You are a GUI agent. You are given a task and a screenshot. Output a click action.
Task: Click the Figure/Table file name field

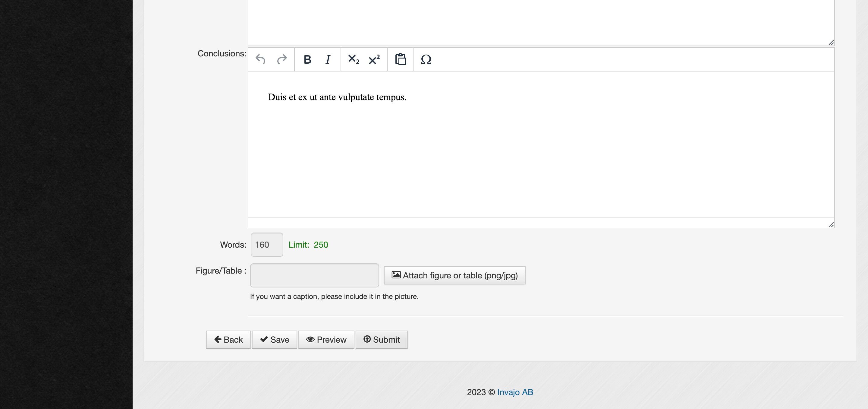click(314, 275)
